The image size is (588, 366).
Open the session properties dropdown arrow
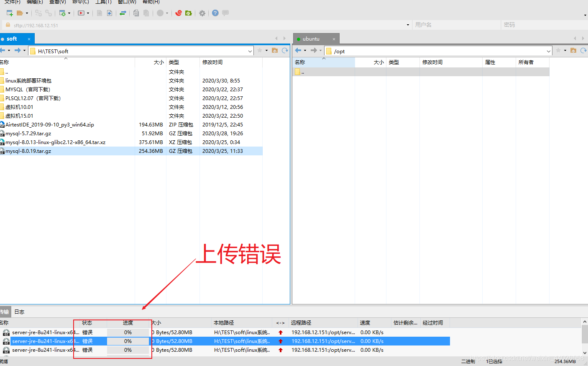[x=69, y=13]
